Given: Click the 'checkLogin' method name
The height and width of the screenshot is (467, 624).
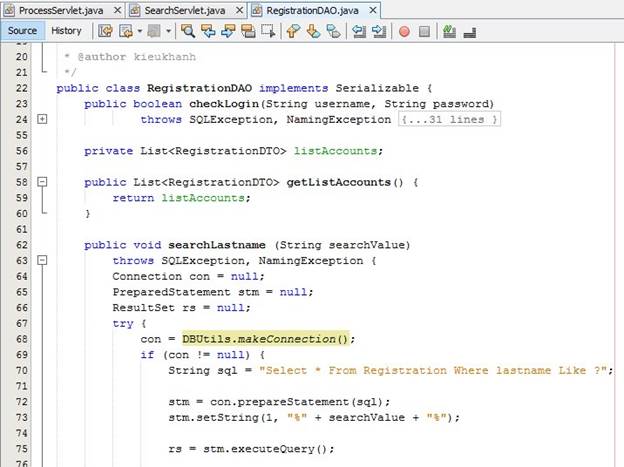Looking at the screenshot, I should (224, 104).
